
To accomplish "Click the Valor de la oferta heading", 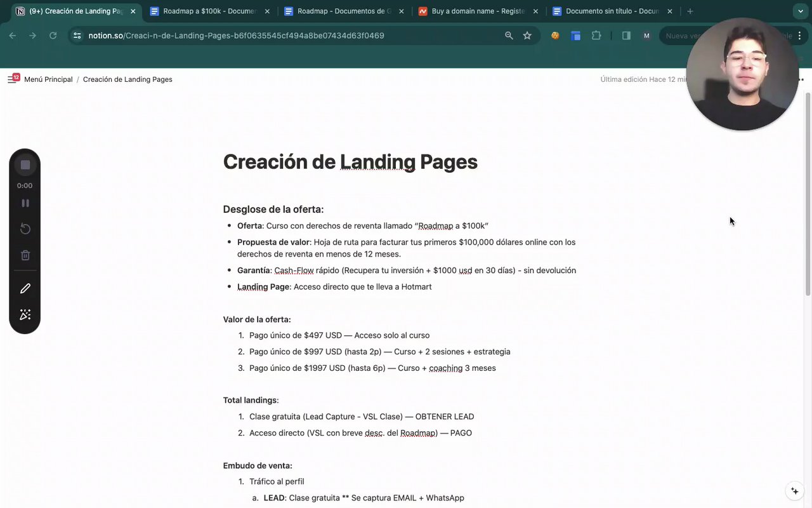I will 257,319.
